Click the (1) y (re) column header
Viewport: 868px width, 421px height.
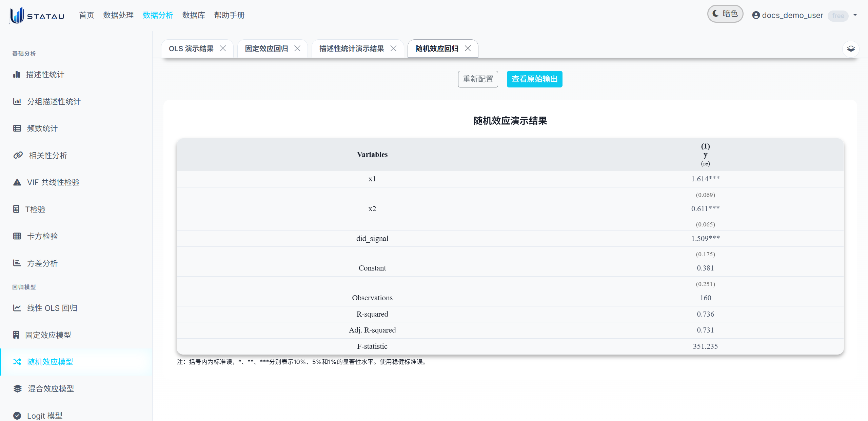tap(705, 155)
